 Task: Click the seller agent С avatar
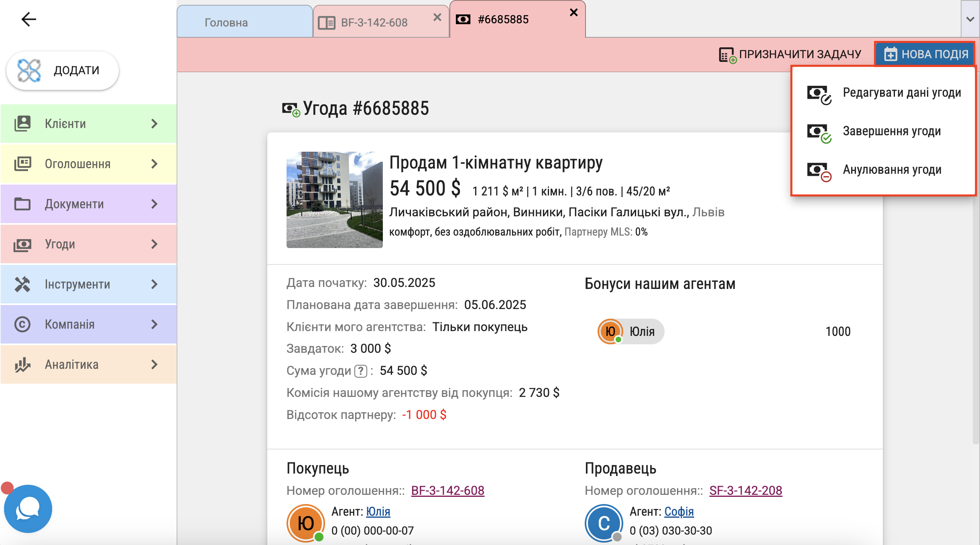(x=604, y=523)
